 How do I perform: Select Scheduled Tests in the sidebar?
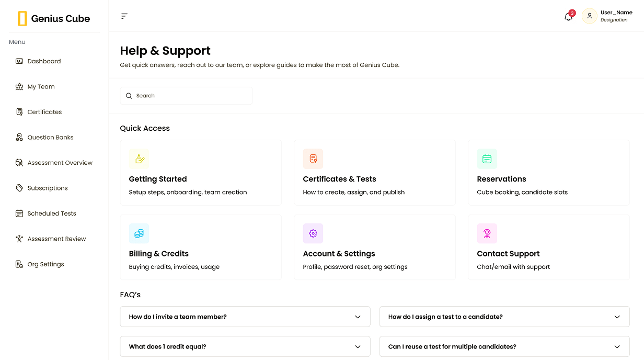[x=52, y=213]
